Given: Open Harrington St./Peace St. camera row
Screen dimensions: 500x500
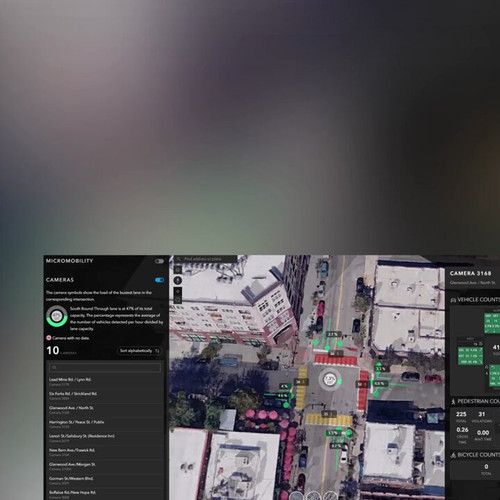Looking at the screenshot, I should (105, 424).
